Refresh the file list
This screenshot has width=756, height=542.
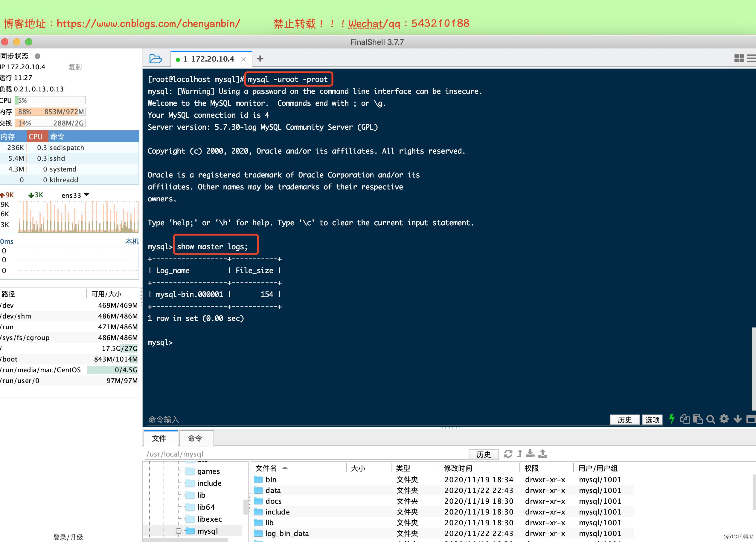point(508,454)
